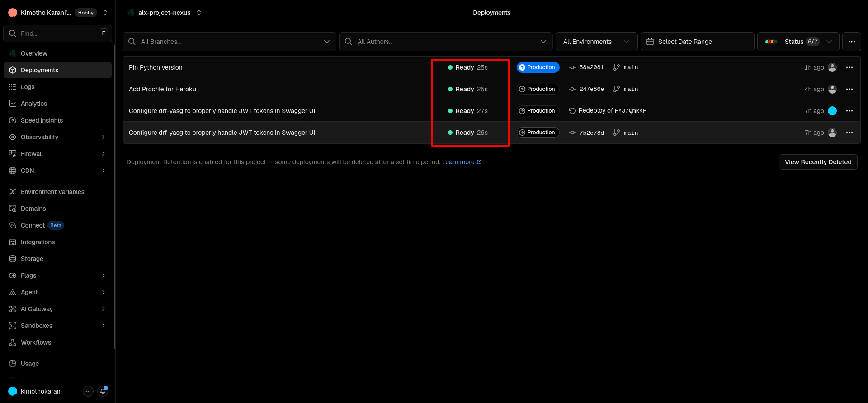
Task: Click Select Date Range button
Action: [x=698, y=42]
